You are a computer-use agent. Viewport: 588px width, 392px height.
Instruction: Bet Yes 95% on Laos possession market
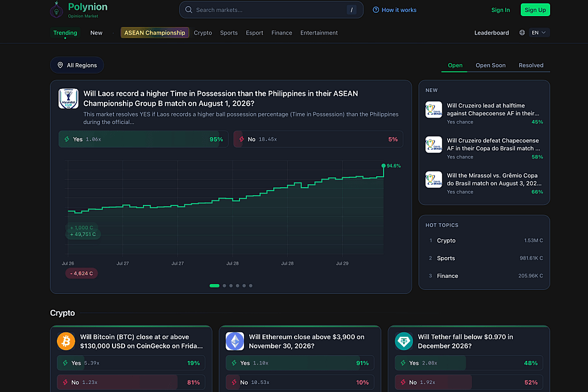143,139
